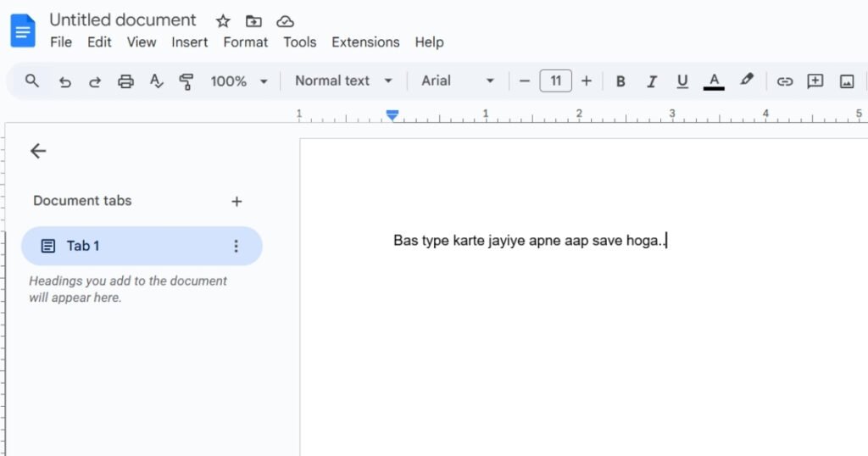
Task: Open search the menus magnifier icon
Action: [x=32, y=81]
